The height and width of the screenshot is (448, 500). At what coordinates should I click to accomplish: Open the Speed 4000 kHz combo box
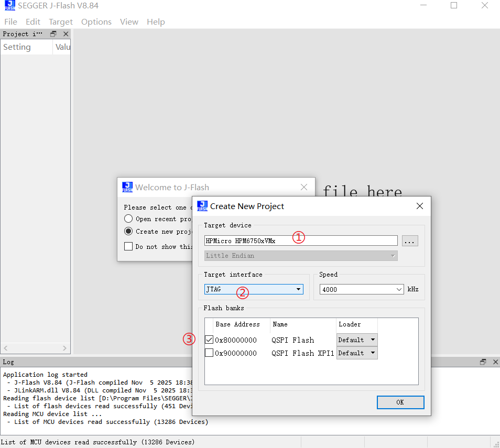[x=362, y=290]
